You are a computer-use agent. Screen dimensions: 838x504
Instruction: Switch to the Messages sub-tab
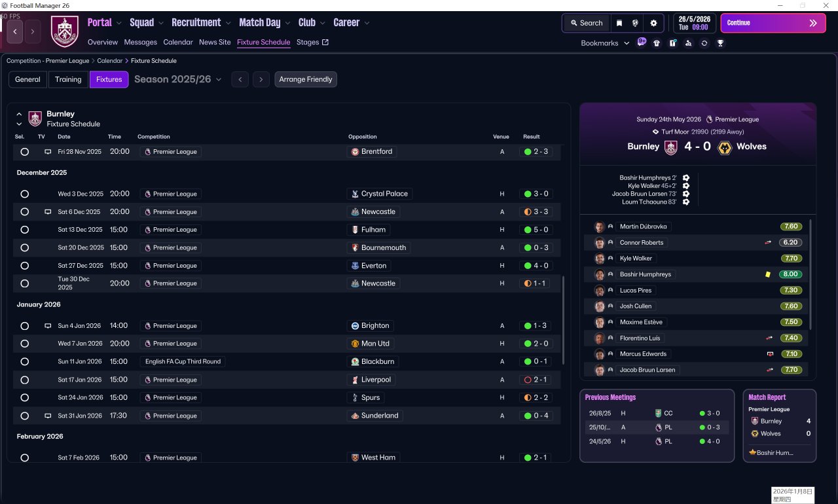tap(141, 43)
